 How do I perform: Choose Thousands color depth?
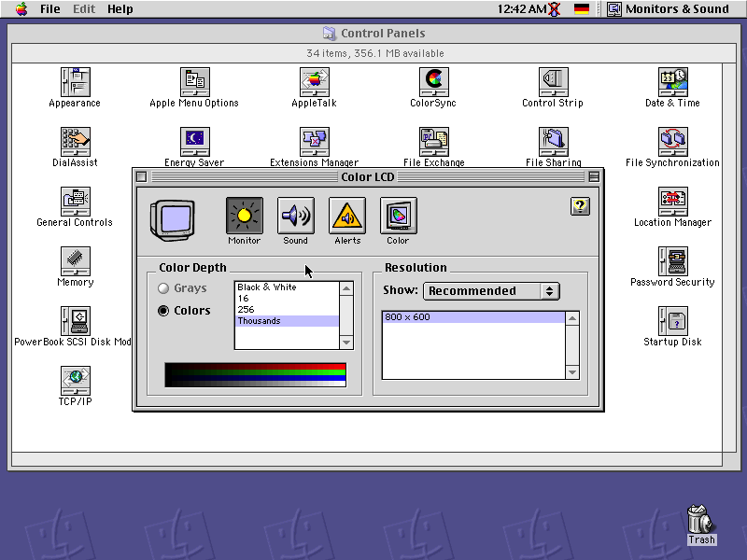(287, 321)
